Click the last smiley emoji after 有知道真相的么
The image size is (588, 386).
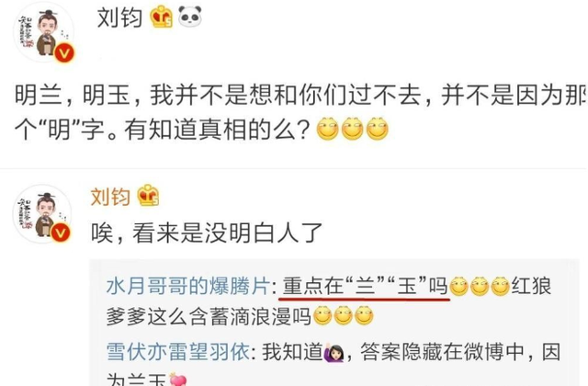pos(378,129)
